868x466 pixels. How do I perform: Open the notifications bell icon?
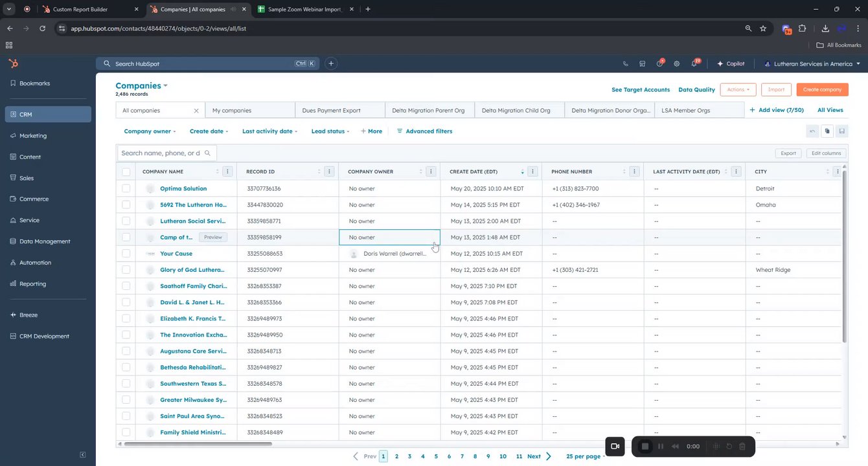pos(694,64)
